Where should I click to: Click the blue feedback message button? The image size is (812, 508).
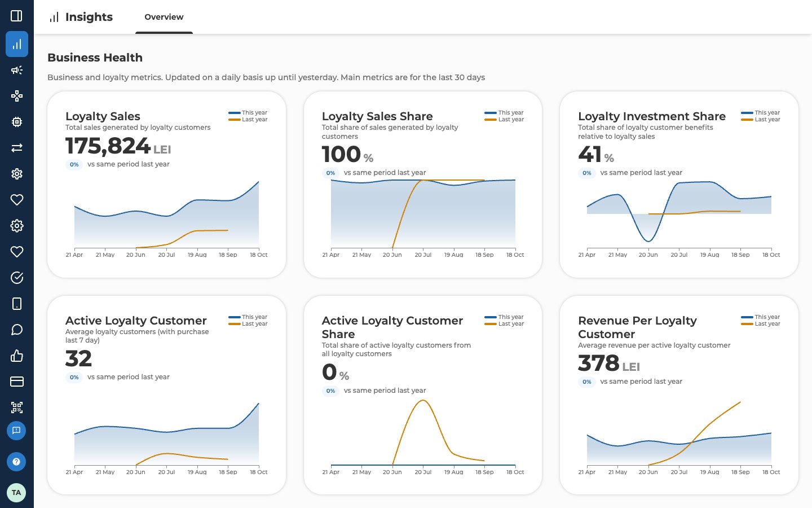16,431
